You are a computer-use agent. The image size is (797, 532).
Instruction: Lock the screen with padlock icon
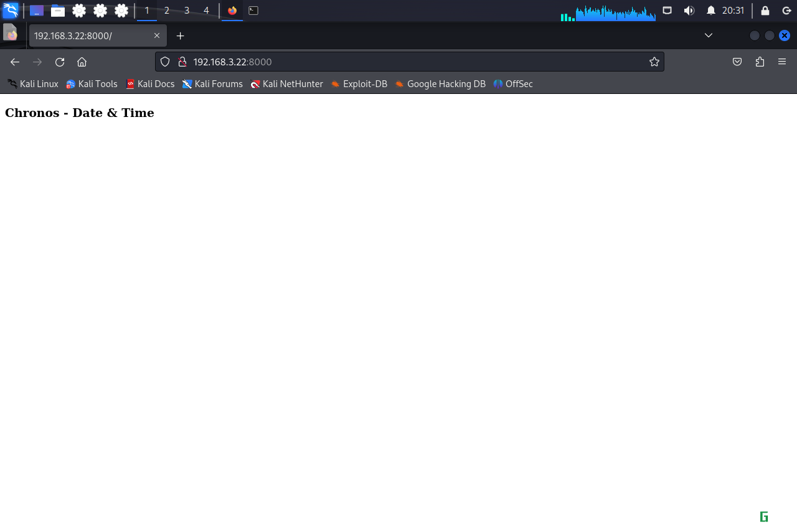[x=765, y=11]
